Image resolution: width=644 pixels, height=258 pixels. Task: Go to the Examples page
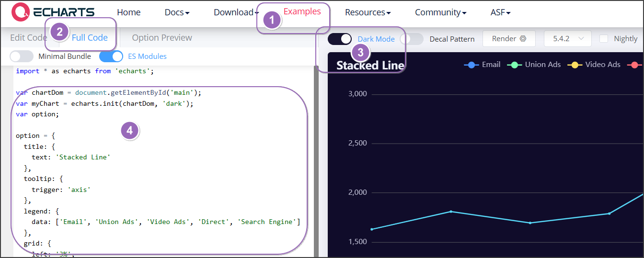302,11
